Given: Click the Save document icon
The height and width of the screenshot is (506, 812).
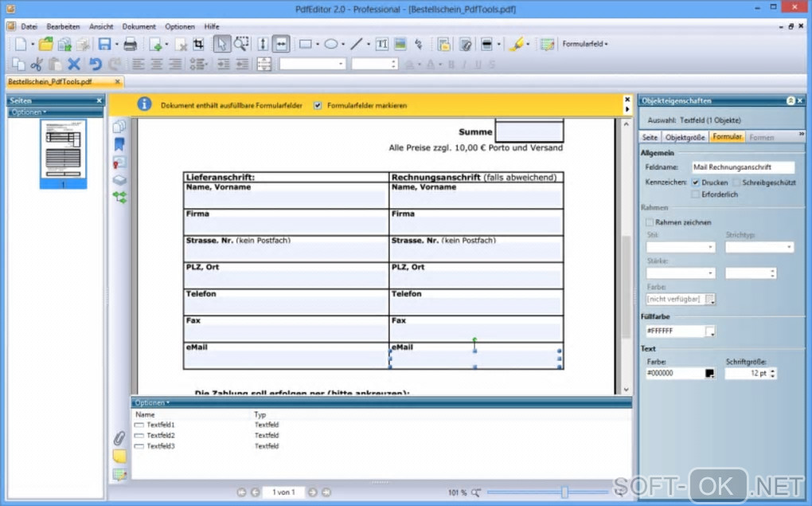Looking at the screenshot, I should click(105, 45).
